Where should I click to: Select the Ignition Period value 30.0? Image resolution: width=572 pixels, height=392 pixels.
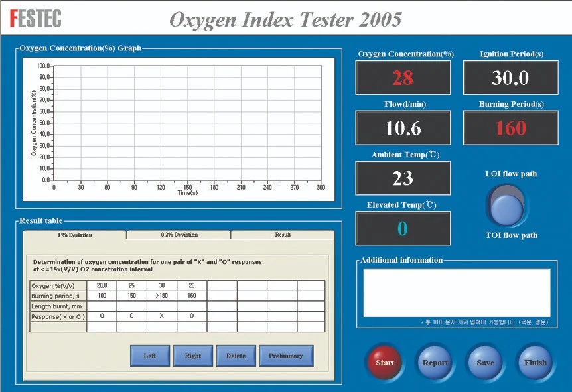tap(511, 78)
